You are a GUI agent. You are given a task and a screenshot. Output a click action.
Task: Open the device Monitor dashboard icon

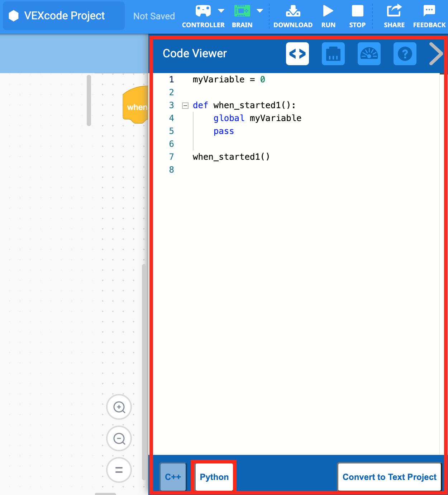coord(369,54)
